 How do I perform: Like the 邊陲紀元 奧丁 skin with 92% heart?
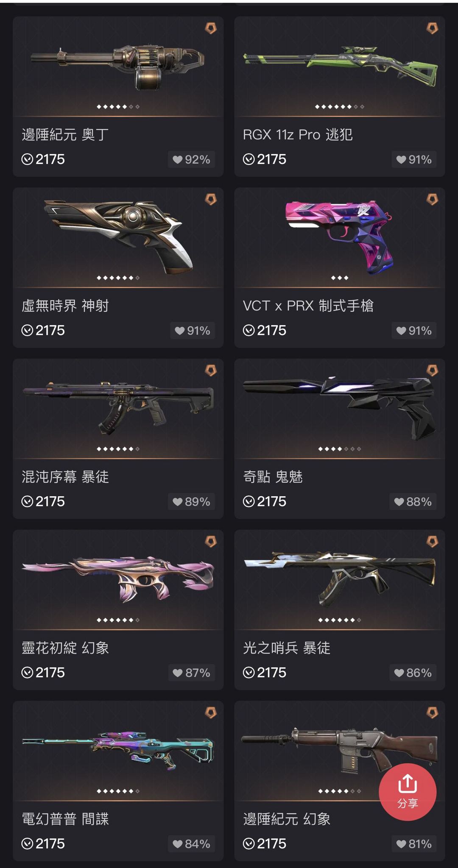coord(192,159)
